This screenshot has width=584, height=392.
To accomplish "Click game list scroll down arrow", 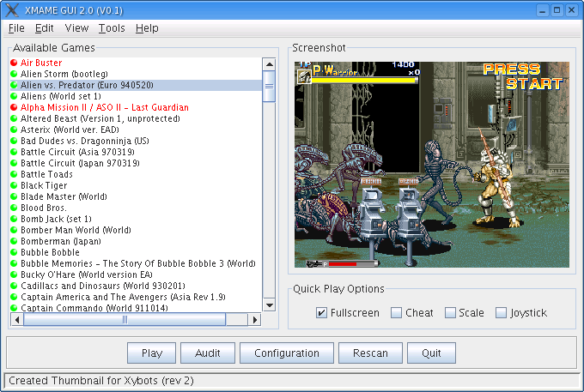I will click(269, 305).
